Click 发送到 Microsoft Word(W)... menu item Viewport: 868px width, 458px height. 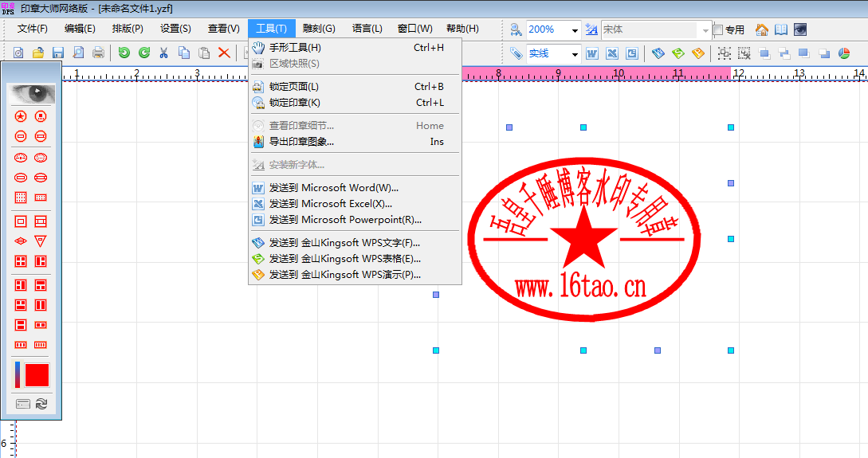(333, 188)
